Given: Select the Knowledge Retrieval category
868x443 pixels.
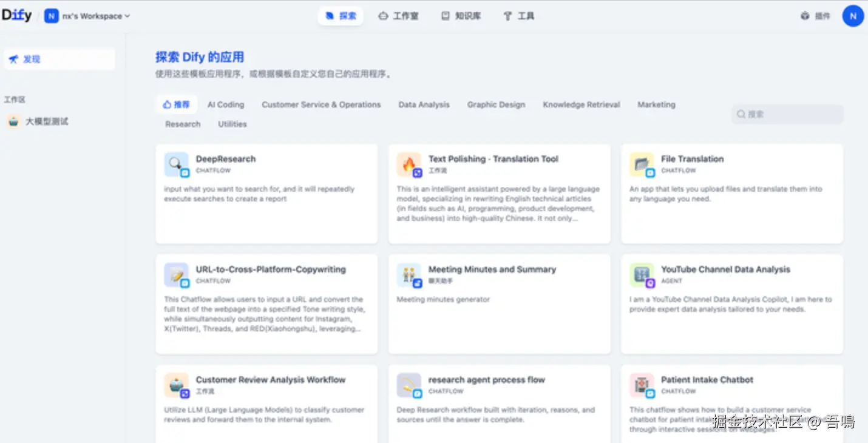Looking at the screenshot, I should [x=581, y=104].
